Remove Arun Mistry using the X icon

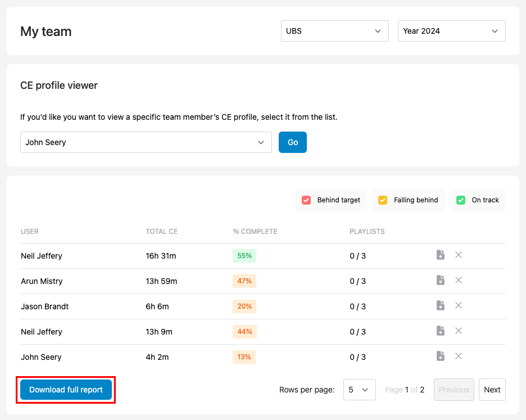pyautogui.click(x=459, y=280)
